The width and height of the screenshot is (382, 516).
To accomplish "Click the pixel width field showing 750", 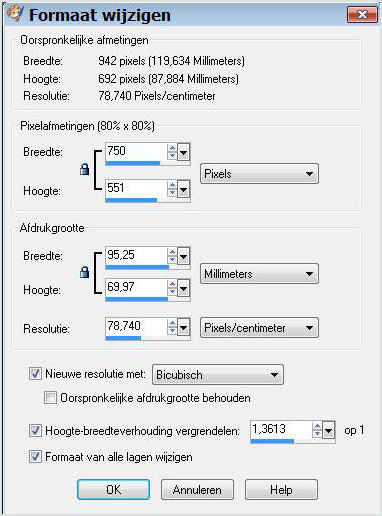I will (x=136, y=152).
